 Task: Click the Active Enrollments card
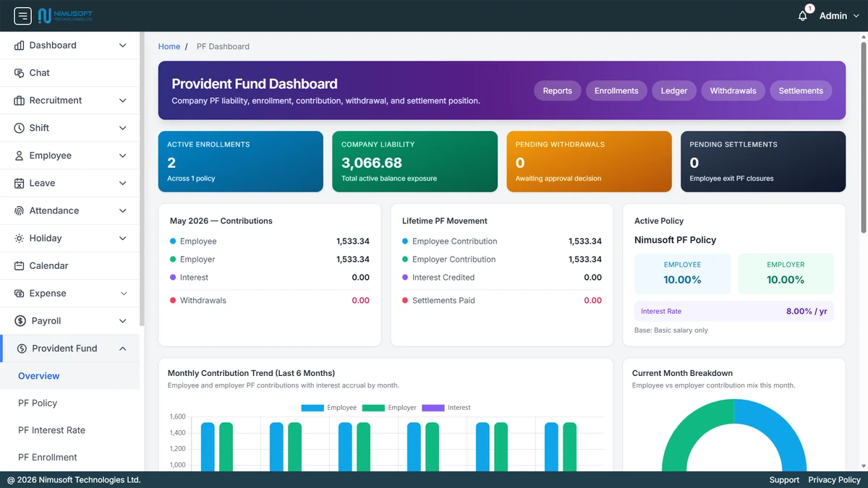coord(241,161)
